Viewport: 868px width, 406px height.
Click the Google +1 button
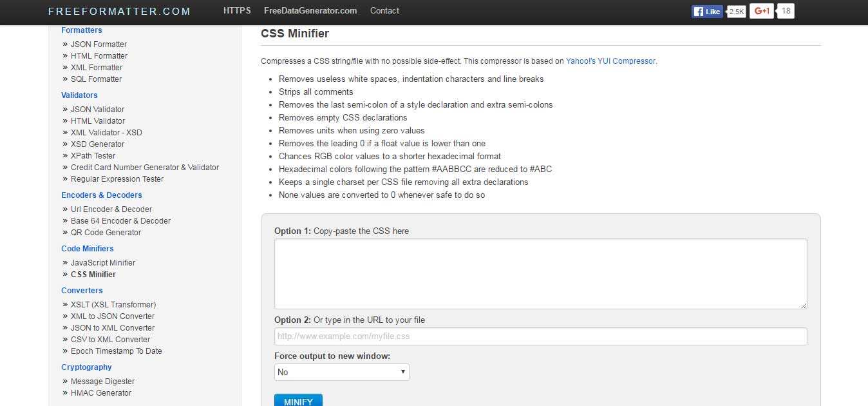(762, 11)
